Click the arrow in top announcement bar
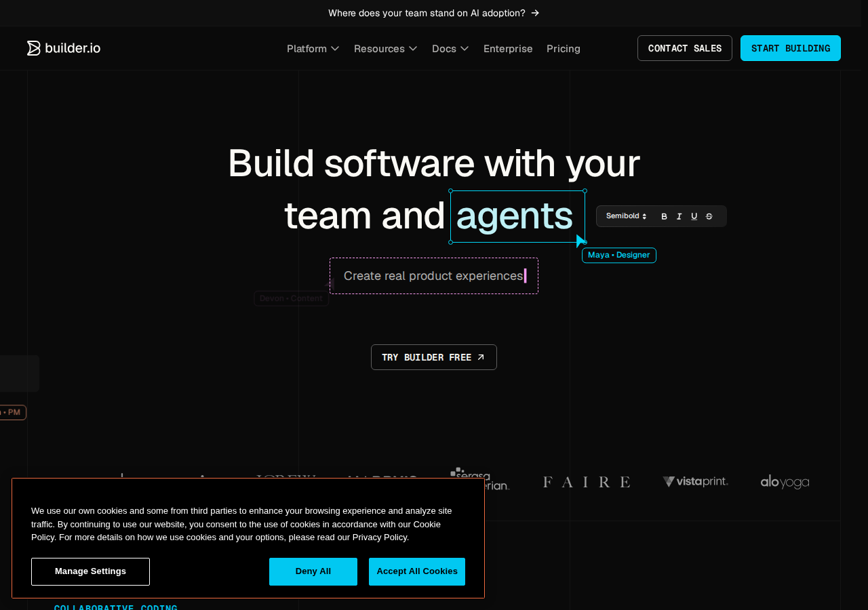868x610 pixels. (535, 13)
